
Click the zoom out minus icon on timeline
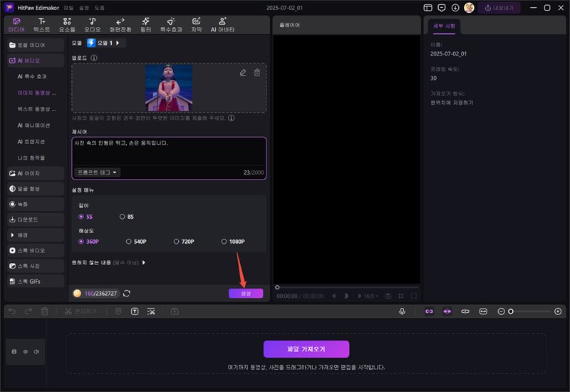click(x=501, y=311)
